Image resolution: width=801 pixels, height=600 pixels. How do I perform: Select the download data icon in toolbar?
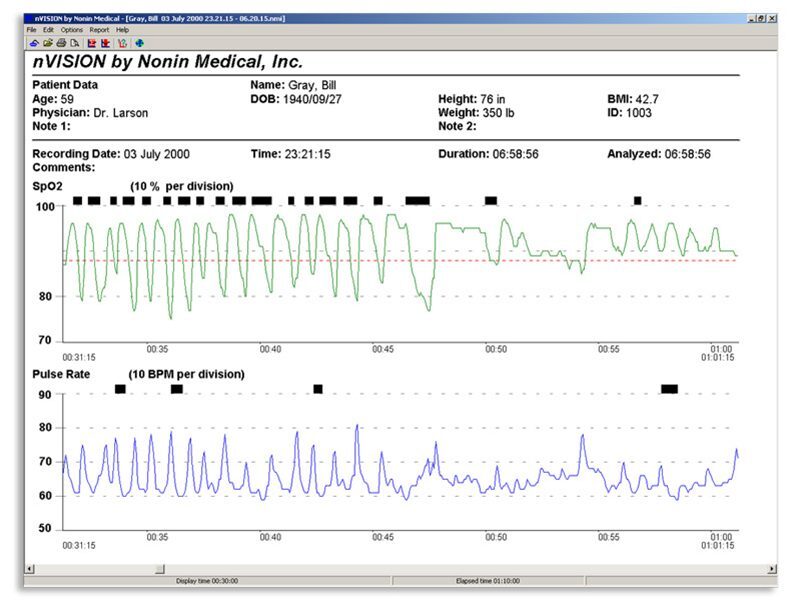[34, 44]
